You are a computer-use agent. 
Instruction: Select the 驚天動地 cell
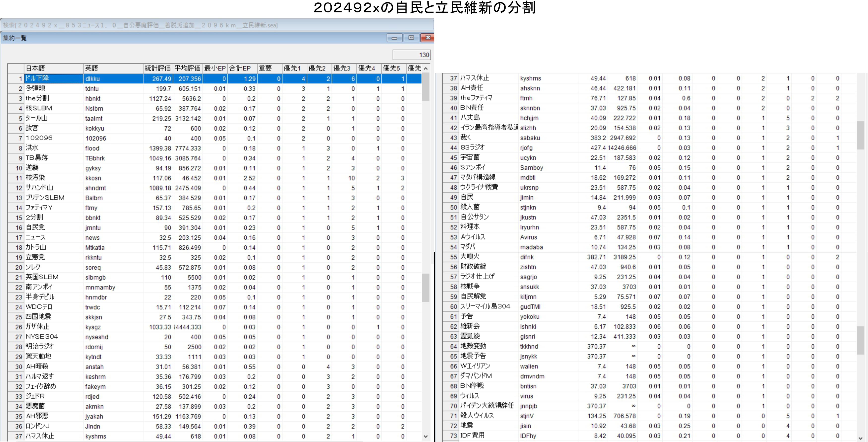[x=54, y=357]
